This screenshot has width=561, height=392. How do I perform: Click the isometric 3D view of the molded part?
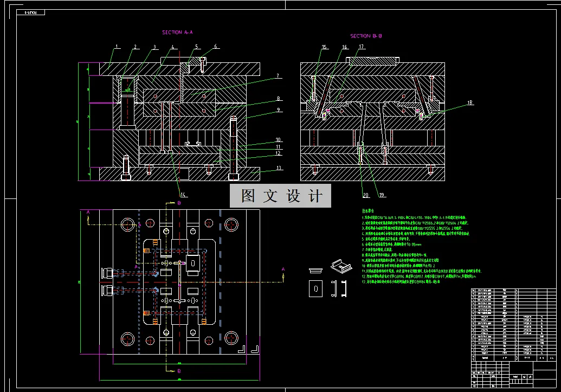(x=341, y=266)
